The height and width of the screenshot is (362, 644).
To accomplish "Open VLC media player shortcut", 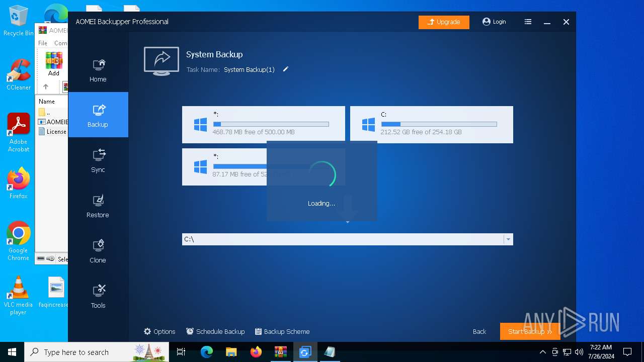I will point(18,296).
